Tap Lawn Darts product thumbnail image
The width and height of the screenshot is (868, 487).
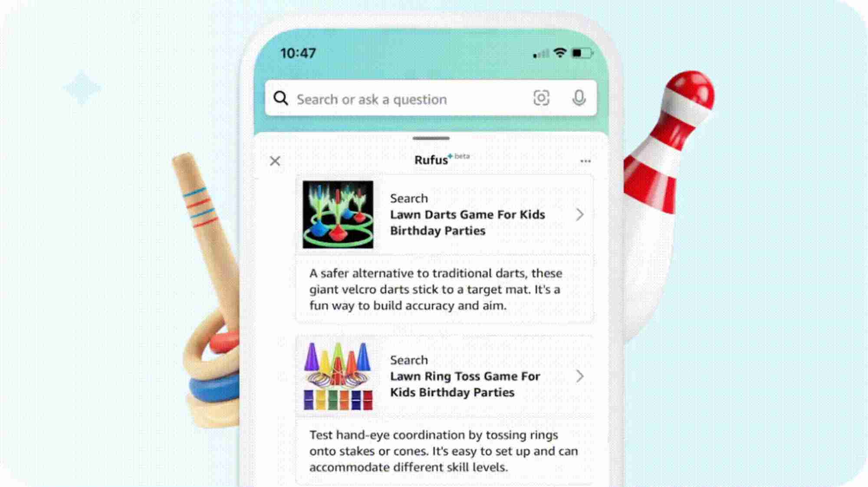(338, 214)
